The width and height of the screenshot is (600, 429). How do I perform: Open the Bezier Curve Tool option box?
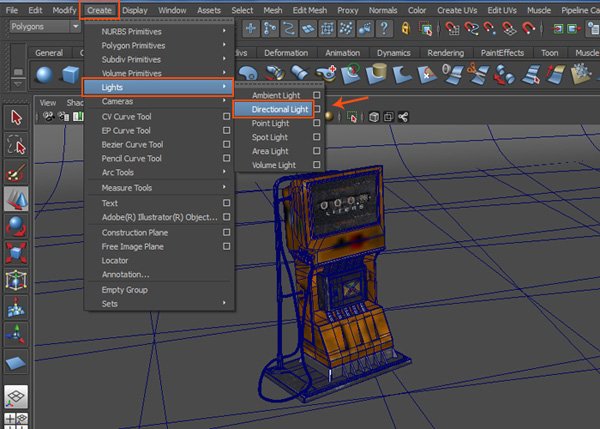(226, 144)
